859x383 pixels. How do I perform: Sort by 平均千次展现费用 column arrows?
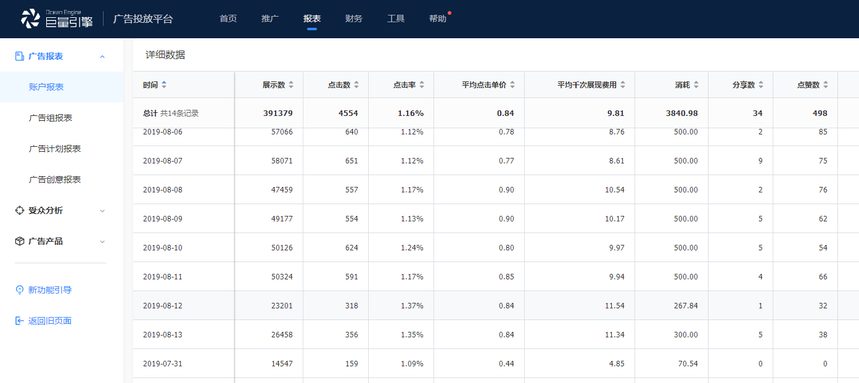tap(622, 85)
